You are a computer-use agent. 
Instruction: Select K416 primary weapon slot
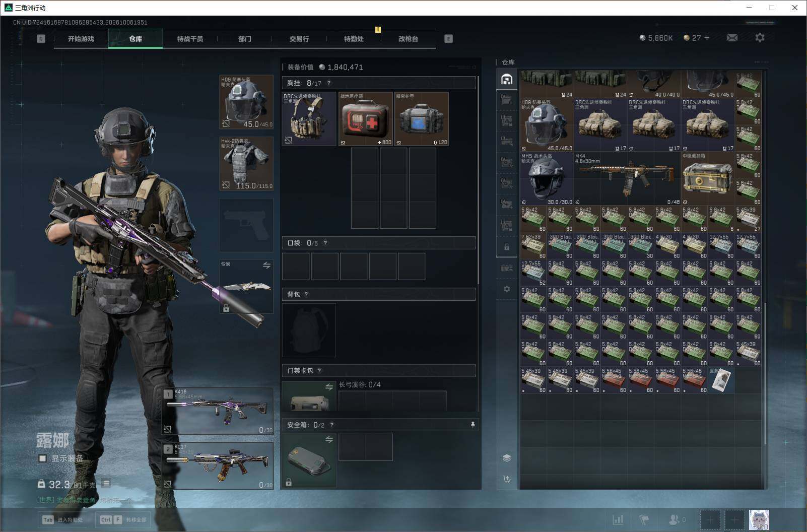pyautogui.click(x=218, y=411)
